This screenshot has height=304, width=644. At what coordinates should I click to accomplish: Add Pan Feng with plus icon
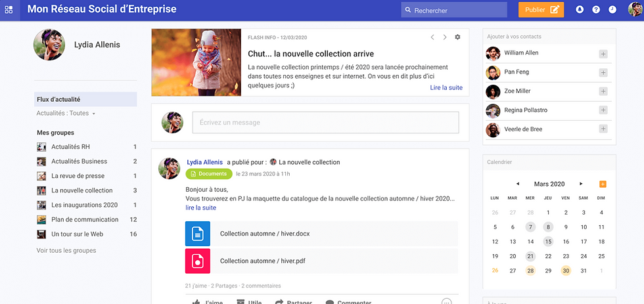[x=603, y=73]
